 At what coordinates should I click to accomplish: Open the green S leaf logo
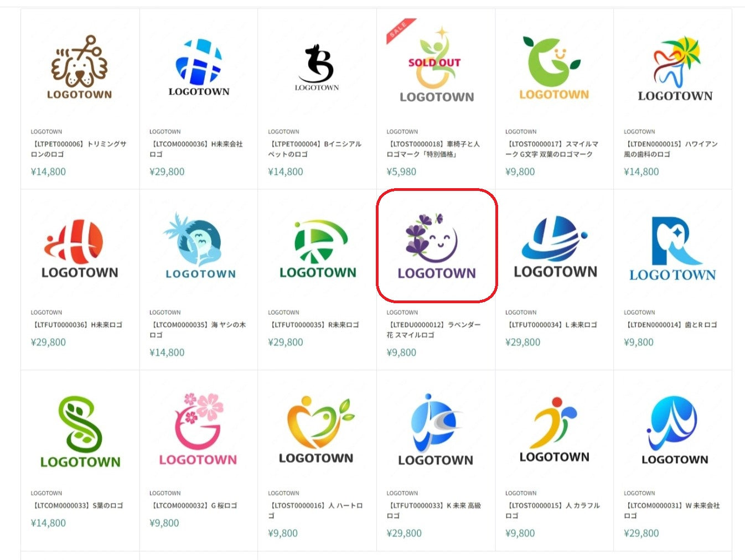point(80,429)
